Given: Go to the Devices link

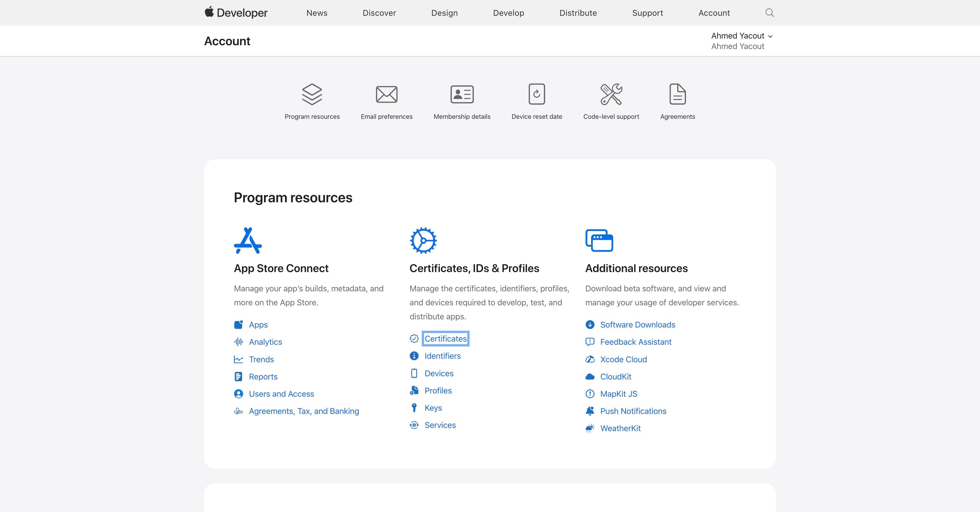Looking at the screenshot, I should coord(439,373).
